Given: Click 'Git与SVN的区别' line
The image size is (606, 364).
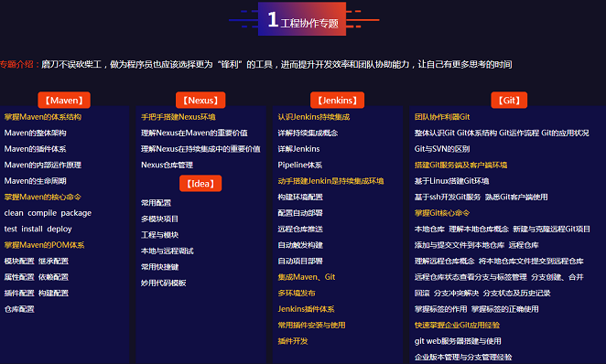Looking at the screenshot, I should click(442, 149).
